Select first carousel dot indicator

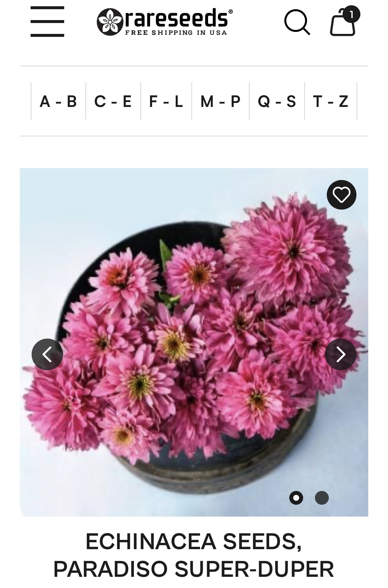296,498
